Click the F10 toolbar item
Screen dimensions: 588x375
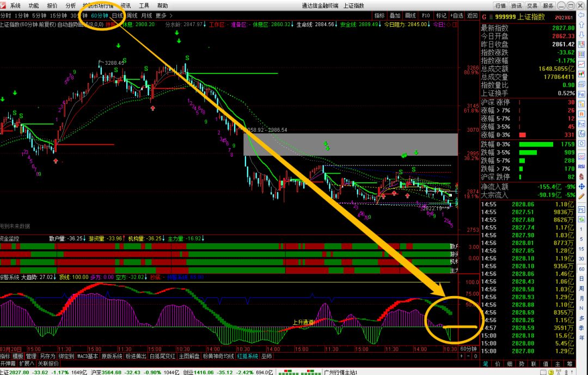pyautogui.click(x=426, y=16)
